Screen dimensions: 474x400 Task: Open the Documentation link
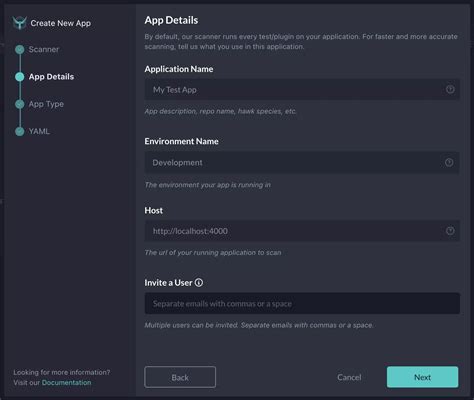pos(66,382)
